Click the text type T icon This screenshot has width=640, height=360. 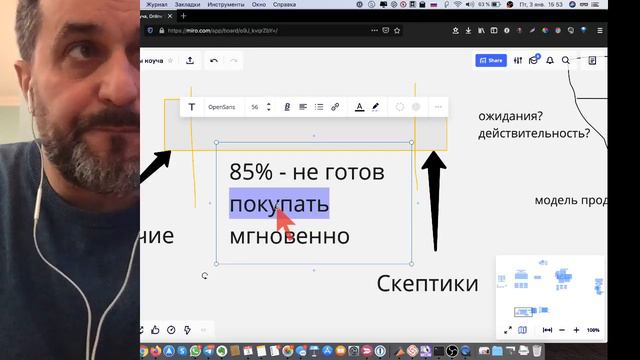click(191, 107)
